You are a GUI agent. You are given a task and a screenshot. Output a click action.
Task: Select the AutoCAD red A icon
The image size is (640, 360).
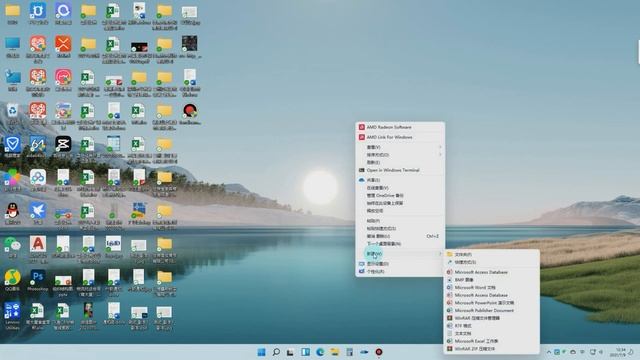point(38,247)
